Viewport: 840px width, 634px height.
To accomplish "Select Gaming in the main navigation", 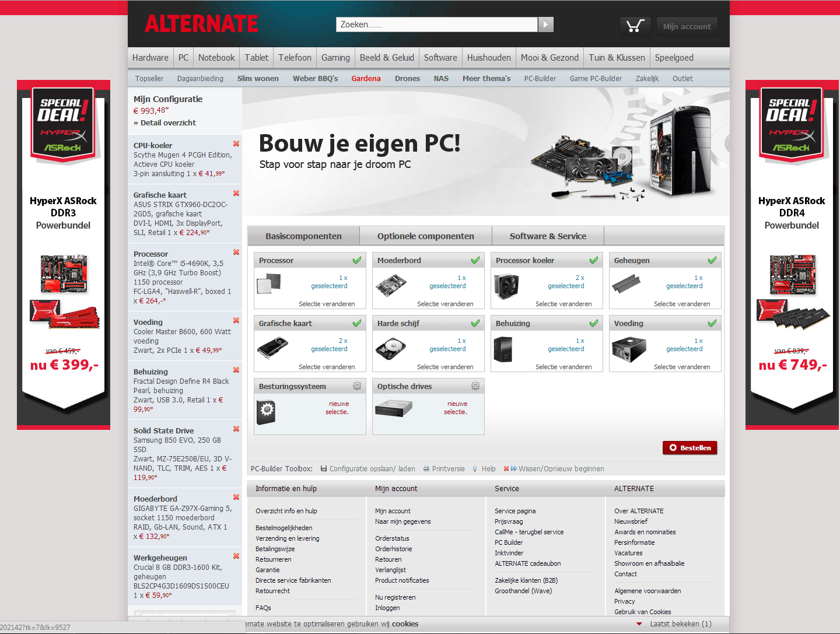I will pos(335,58).
